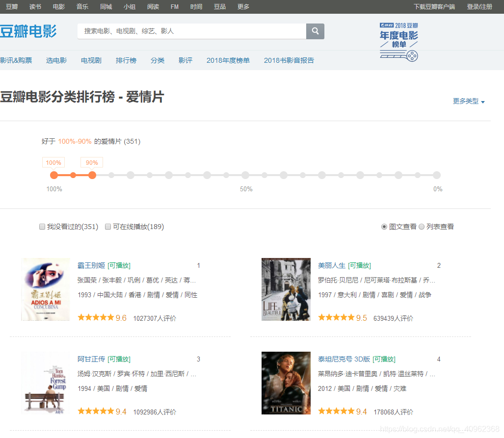
Task: Open 美丽人生 movie title link
Action: pos(332,265)
